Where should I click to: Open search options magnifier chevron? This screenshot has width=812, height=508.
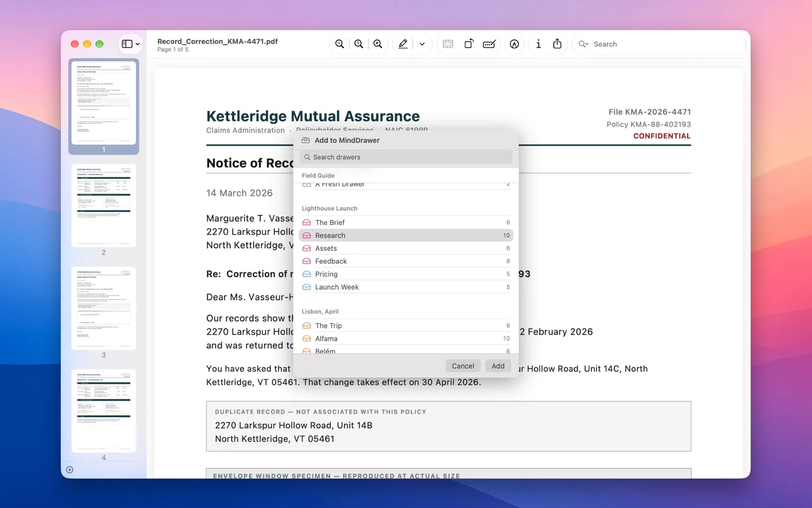click(x=584, y=44)
